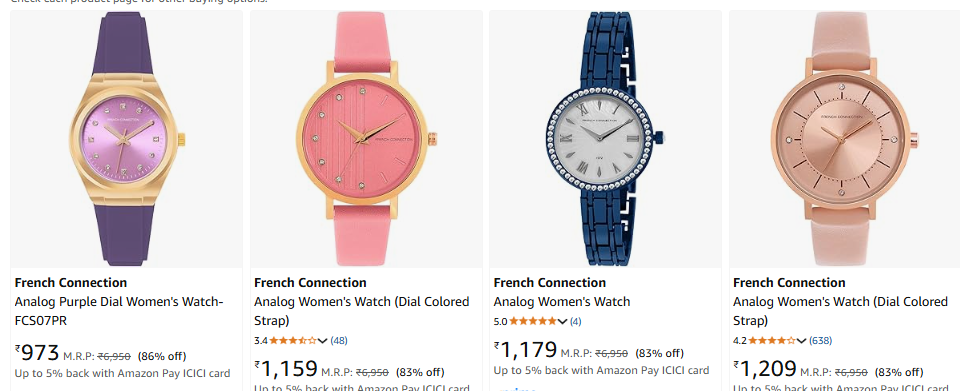Viewport: 960px width, 391px height.
Task: Open the 638 reviews link
Action: coord(820,341)
